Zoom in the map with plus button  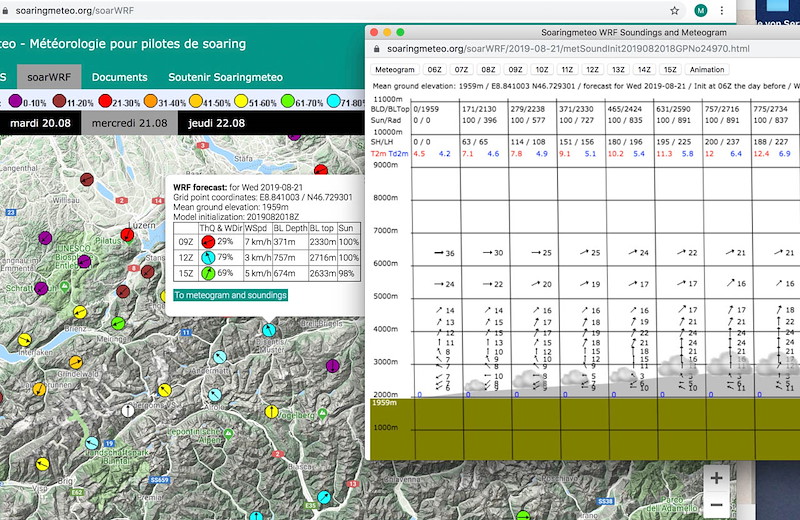[x=716, y=478]
